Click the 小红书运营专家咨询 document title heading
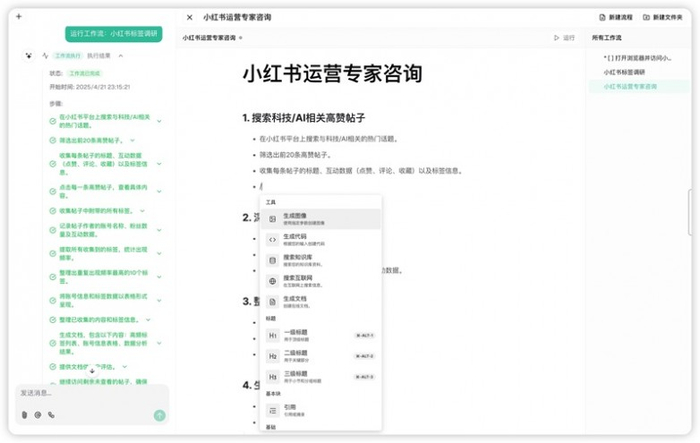 click(333, 74)
